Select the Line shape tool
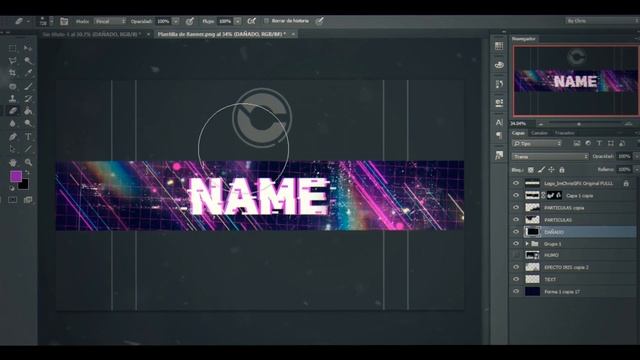The width and height of the screenshot is (640, 360). coord(28,149)
